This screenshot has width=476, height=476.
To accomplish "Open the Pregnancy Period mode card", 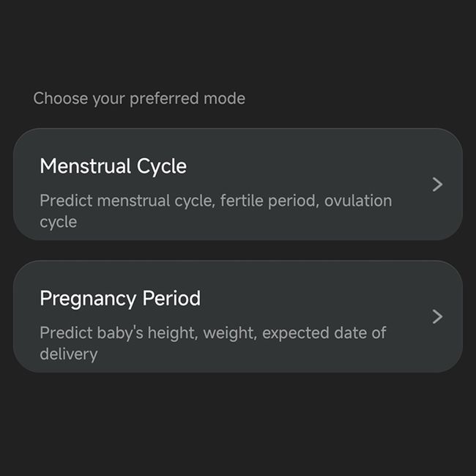I will coord(238,316).
